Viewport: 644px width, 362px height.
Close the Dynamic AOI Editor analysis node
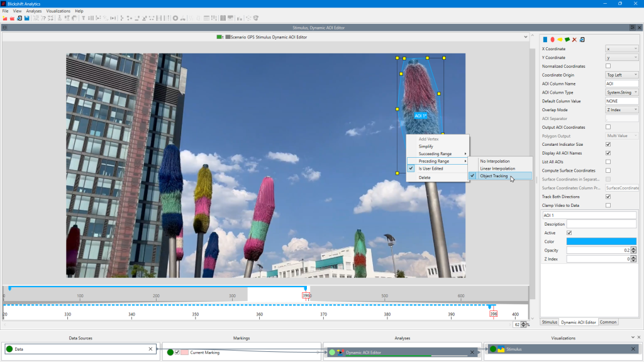click(x=472, y=352)
